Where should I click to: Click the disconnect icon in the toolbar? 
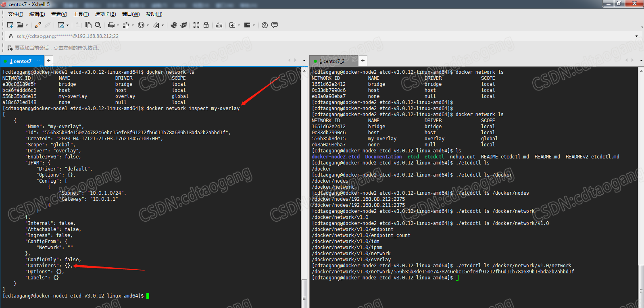[x=48, y=25]
